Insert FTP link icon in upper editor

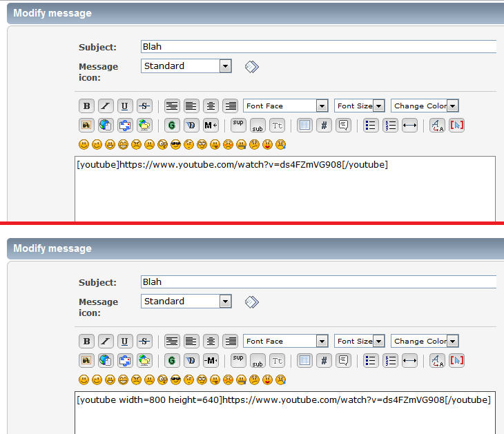[145, 126]
